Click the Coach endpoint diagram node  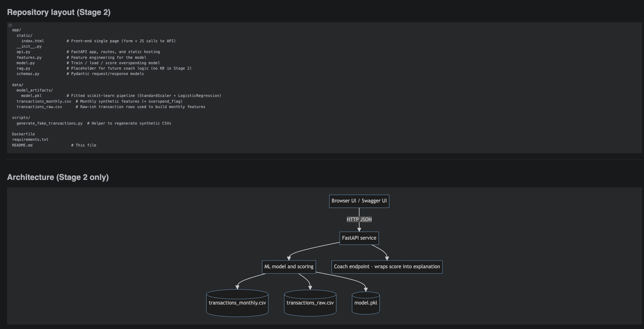[x=387, y=267]
